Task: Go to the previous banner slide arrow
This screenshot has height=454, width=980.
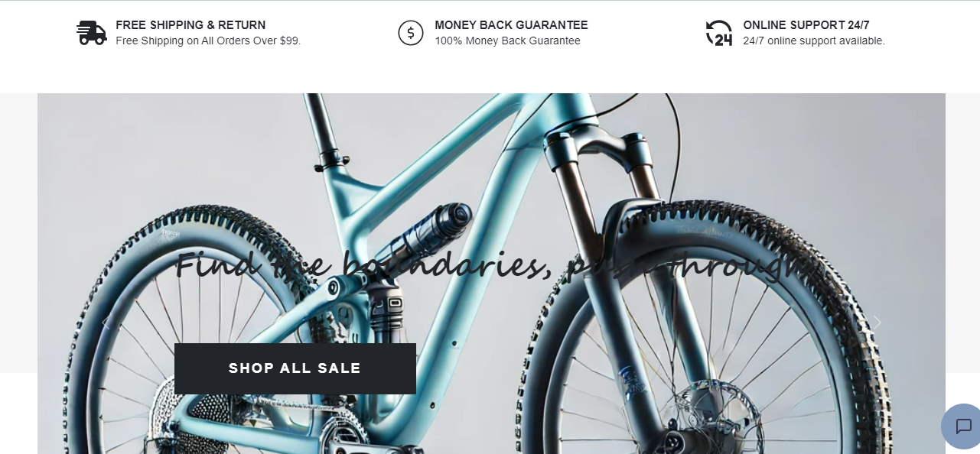Action: point(106,323)
